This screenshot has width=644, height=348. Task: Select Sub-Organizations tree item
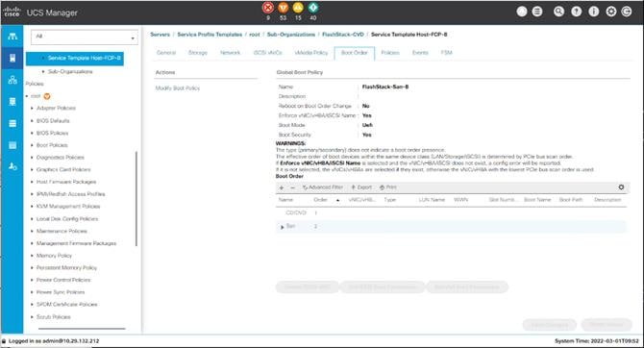(70, 71)
